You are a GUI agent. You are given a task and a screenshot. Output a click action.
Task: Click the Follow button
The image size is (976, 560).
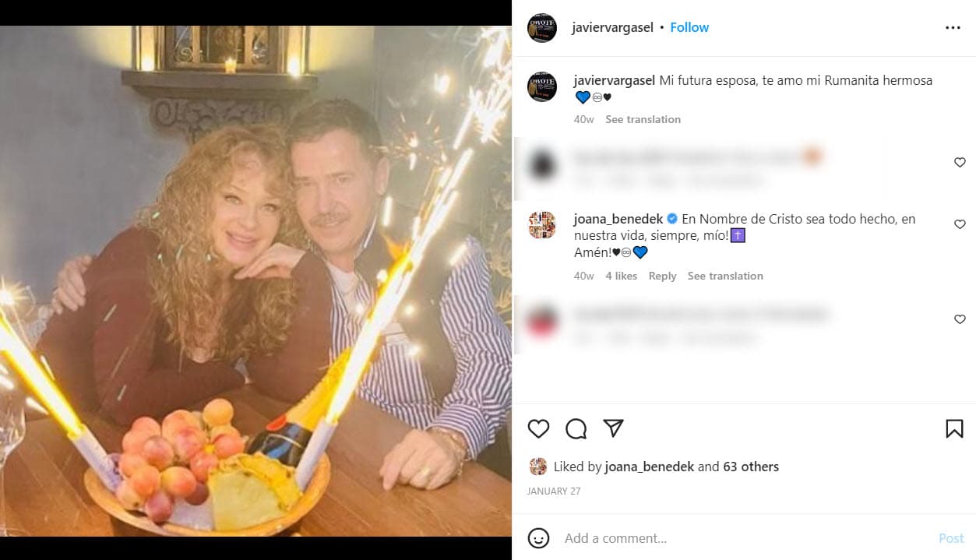689,26
